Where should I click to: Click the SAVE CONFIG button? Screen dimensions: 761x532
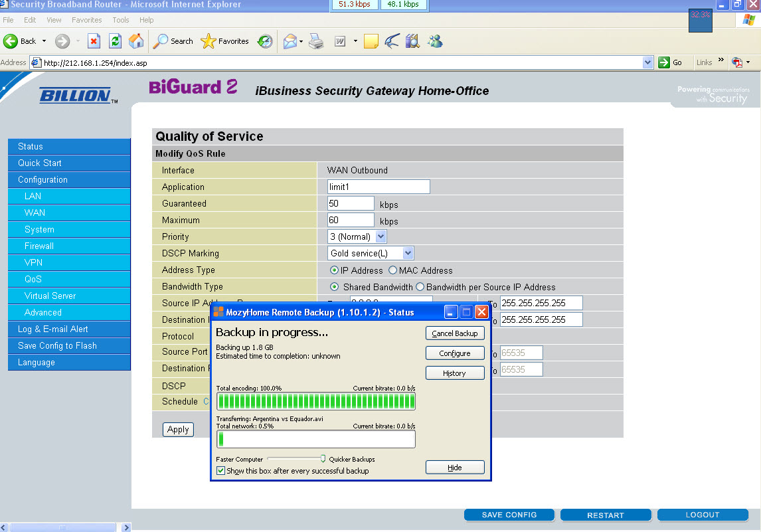click(x=509, y=515)
